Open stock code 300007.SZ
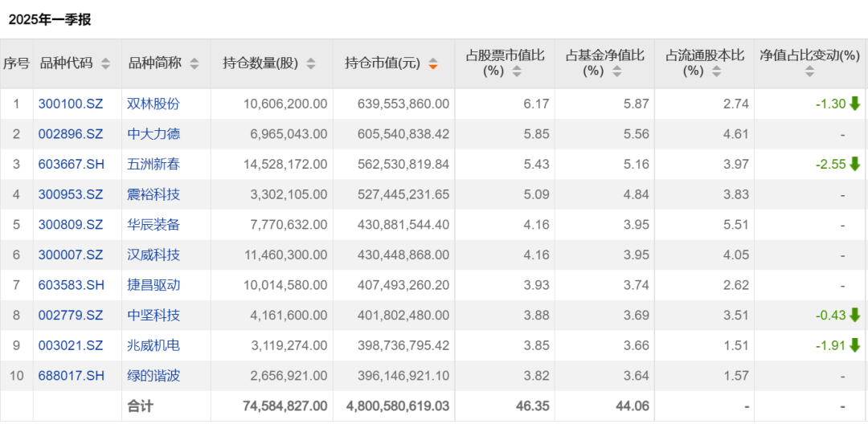Image resolution: width=868 pixels, height=428 pixels. [70, 255]
